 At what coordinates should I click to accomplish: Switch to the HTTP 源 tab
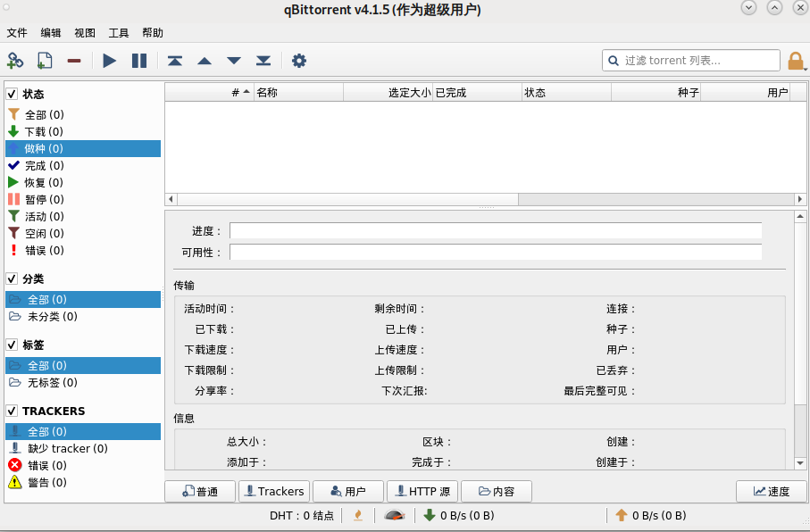point(422,491)
